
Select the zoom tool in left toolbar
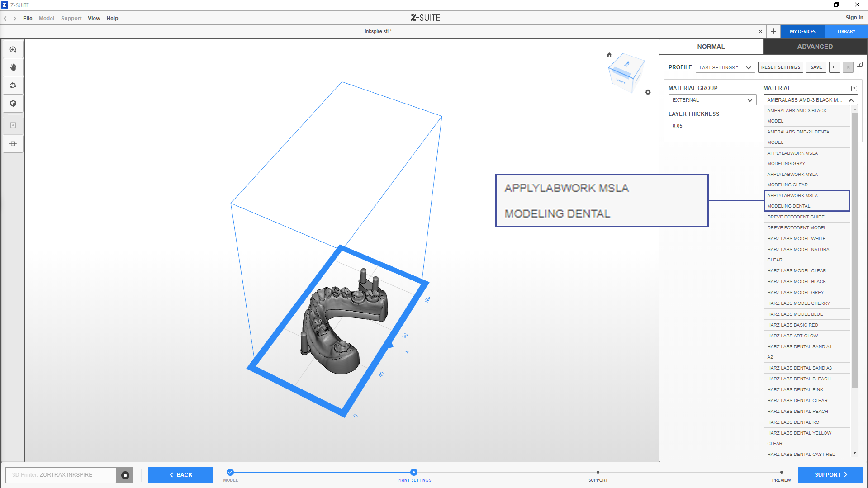pyautogui.click(x=13, y=50)
